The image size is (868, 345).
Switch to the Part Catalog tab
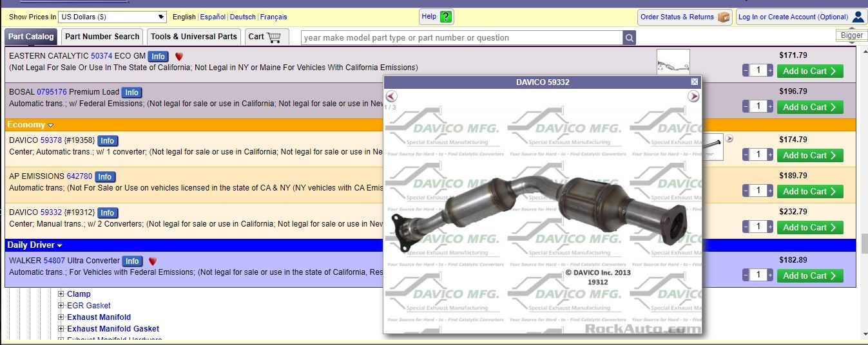31,37
